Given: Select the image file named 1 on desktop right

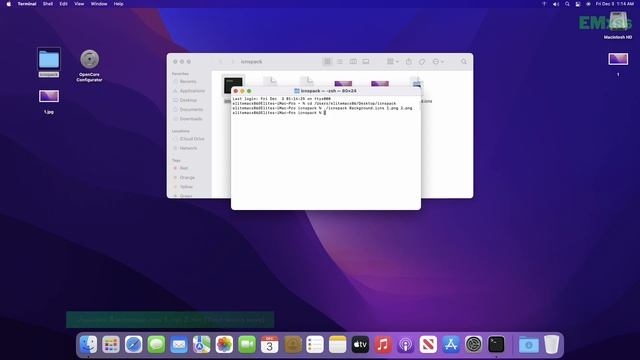Looking at the screenshot, I should (x=618, y=64).
